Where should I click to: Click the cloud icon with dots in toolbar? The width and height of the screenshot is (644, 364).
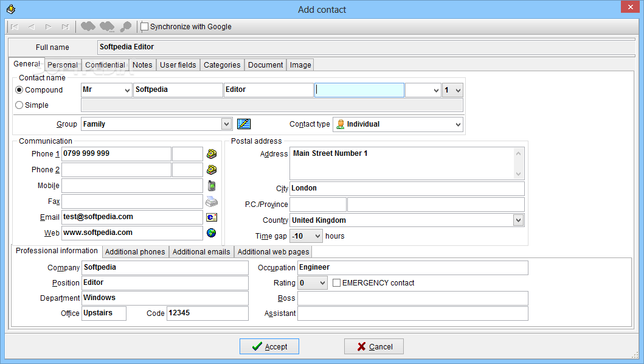coord(107,27)
